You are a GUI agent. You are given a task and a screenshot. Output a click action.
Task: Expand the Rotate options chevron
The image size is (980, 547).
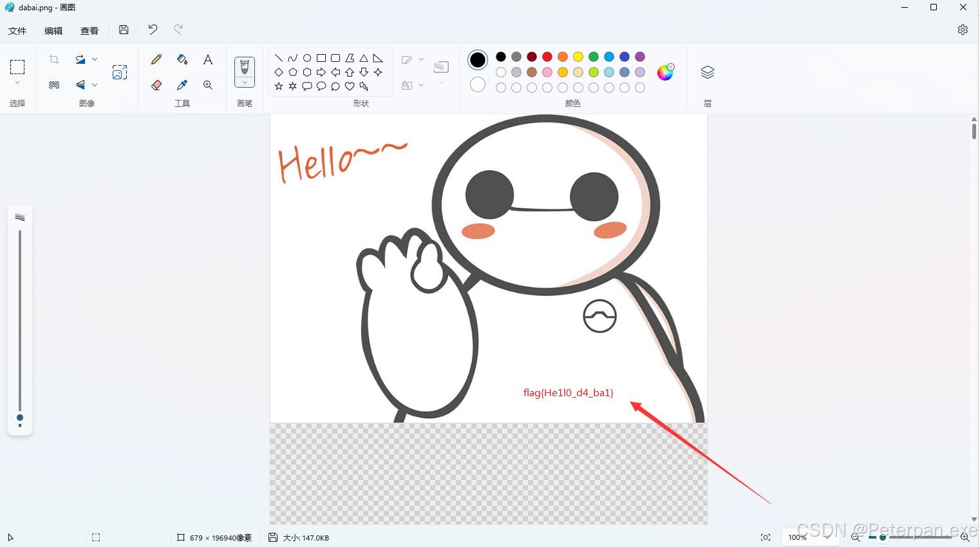pos(95,59)
